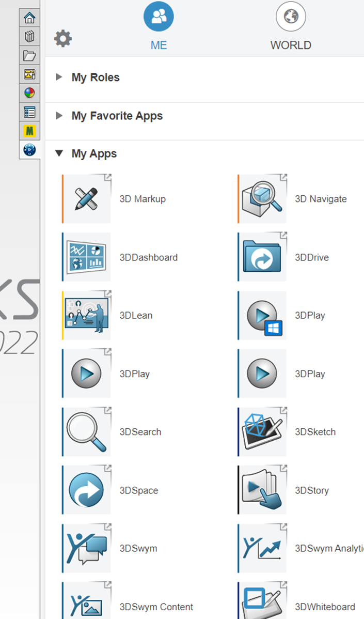The image size is (364, 619).
Task: Open the settings gear in the 3DEXPERIENCE panel
Action: pos(62,39)
